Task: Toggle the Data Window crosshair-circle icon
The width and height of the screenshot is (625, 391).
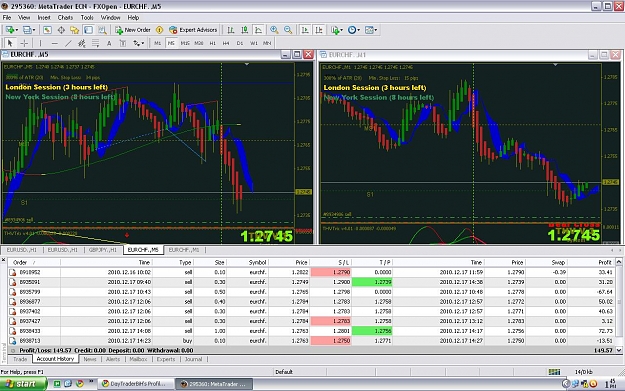Action: (x=61, y=30)
